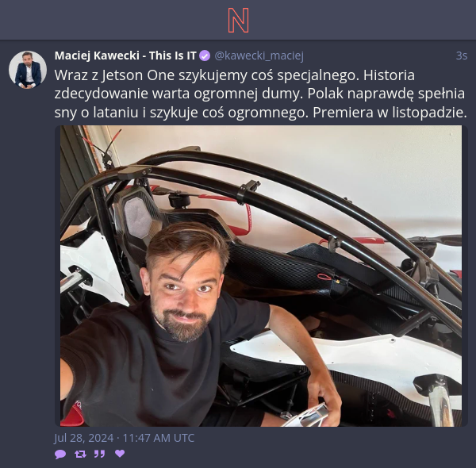
Task: Open the Jul 28, 2024 date permalink
Action: [x=84, y=438]
